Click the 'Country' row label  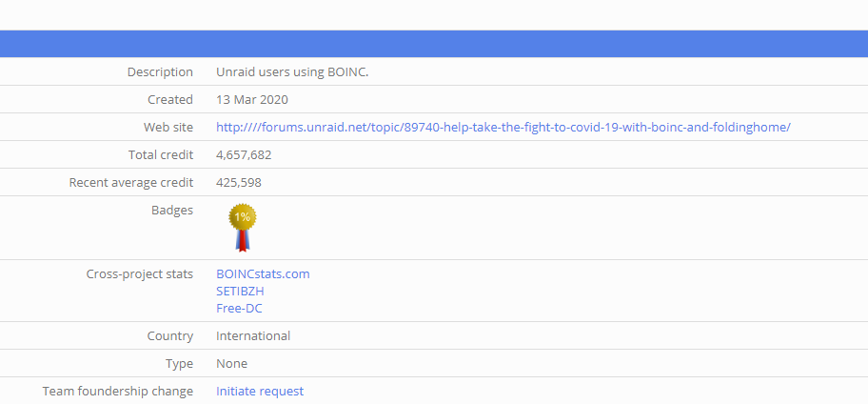point(170,335)
